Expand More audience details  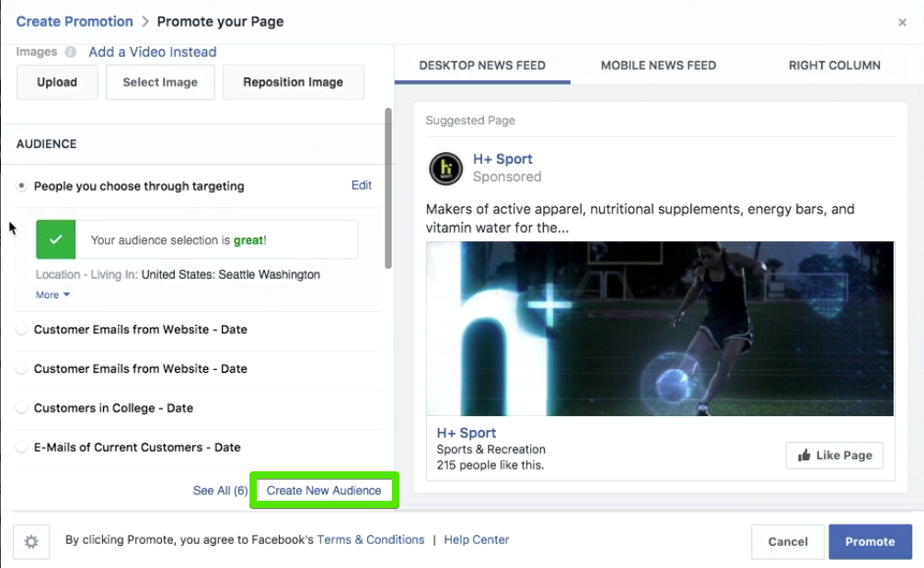click(52, 295)
